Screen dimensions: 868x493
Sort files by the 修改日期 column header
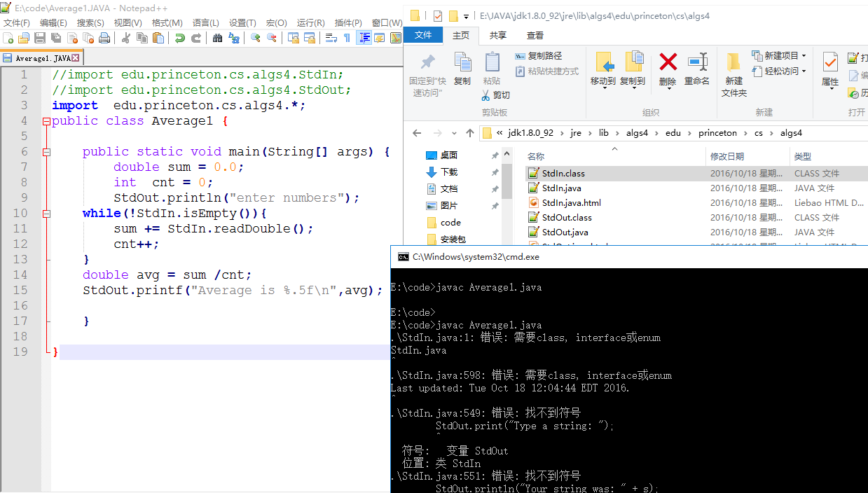coord(747,156)
